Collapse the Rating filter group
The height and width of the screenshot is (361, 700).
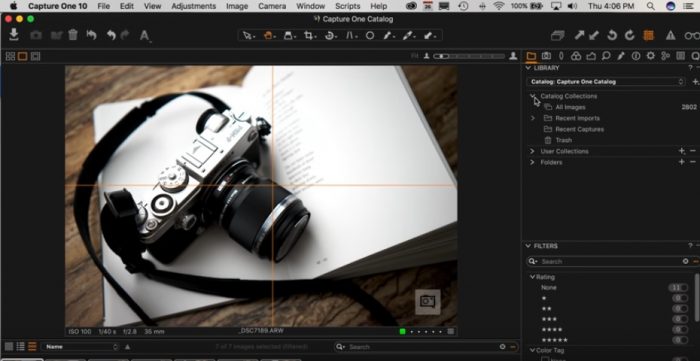[x=532, y=277]
